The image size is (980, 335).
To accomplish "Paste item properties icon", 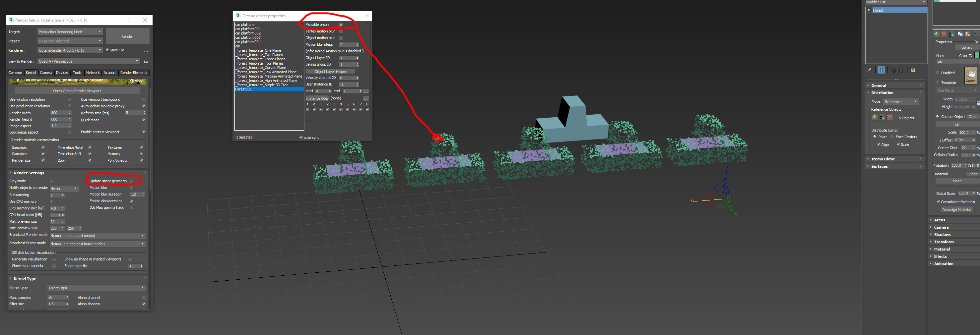I will tap(967, 34).
